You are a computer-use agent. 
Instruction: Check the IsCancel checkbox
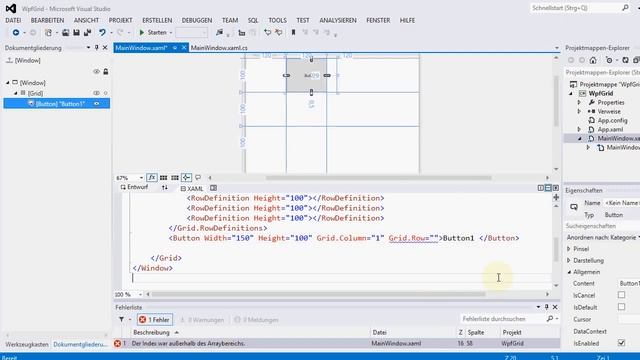[621, 295]
